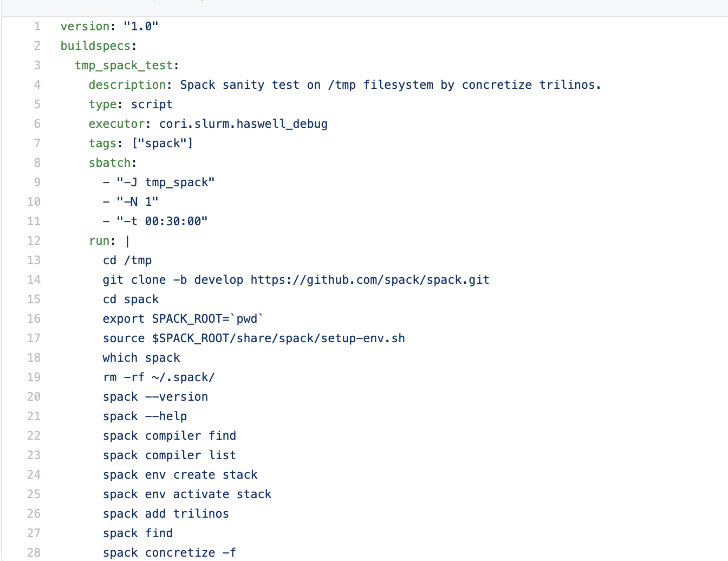Click the spack compiler find command
This screenshot has height=561, width=728.
(x=170, y=435)
